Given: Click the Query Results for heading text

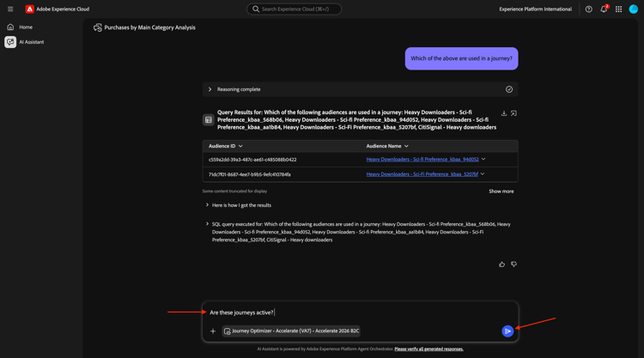Looking at the screenshot, I should (356, 120).
